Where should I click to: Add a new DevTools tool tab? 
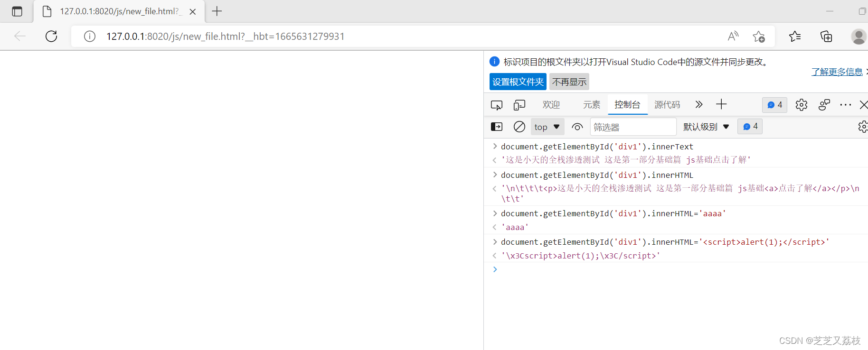[x=721, y=104]
